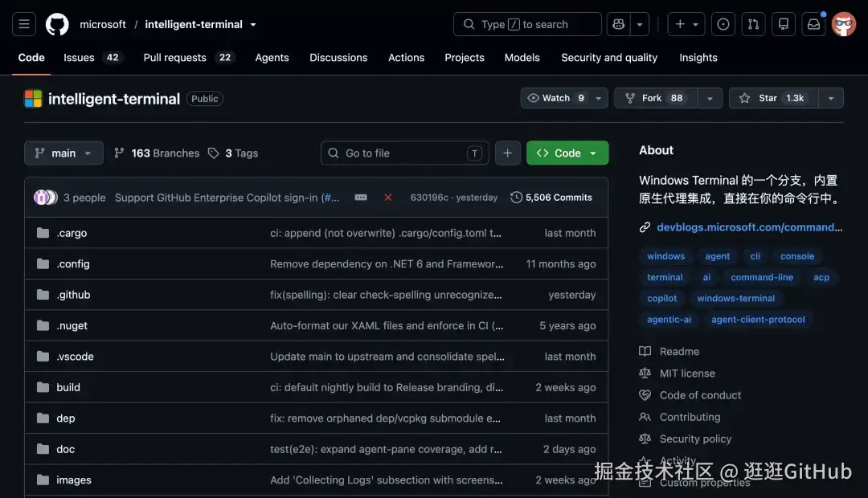Open the Contributing link
Viewport: 868px width, 498px height.
[690, 417]
